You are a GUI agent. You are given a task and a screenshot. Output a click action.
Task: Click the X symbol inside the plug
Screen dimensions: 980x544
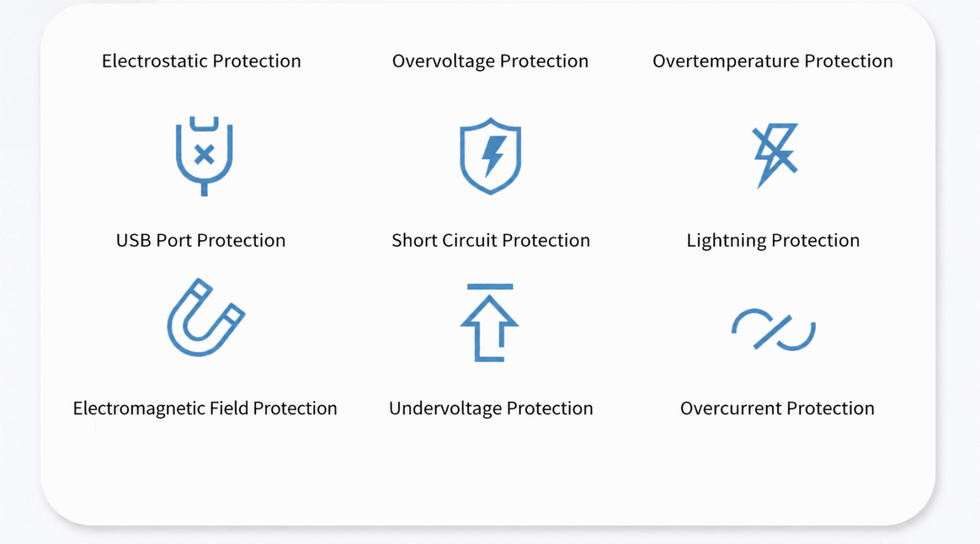pos(204,155)
